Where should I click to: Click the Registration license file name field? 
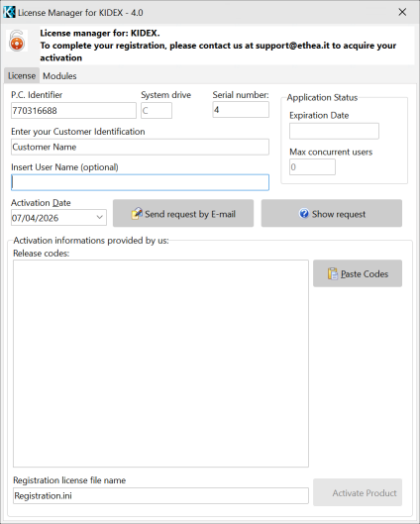click(160, 495)
